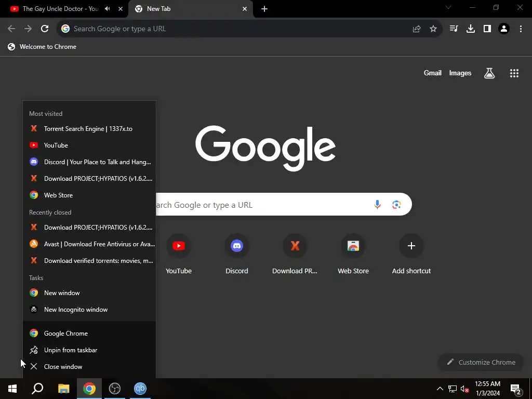Open network status tray icon
The image size is (532, 399).
(x=453, y=389)
